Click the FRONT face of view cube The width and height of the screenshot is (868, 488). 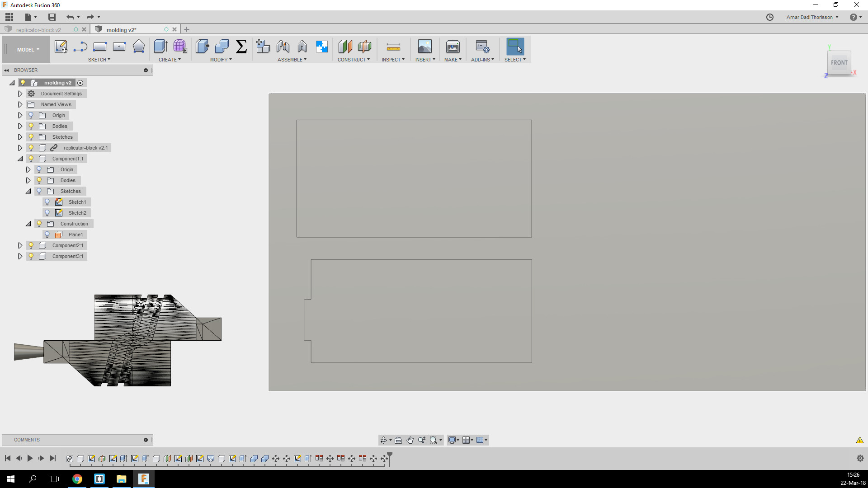(x=839, y=63)
